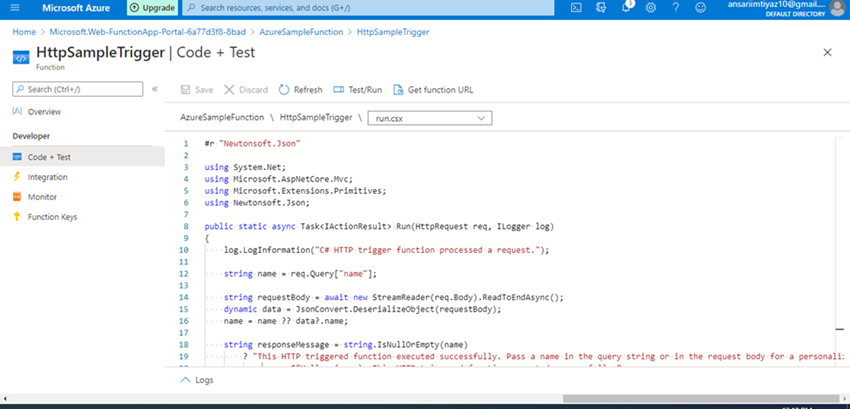Open Cloud Shell from the top bar

tap(577, 8)
